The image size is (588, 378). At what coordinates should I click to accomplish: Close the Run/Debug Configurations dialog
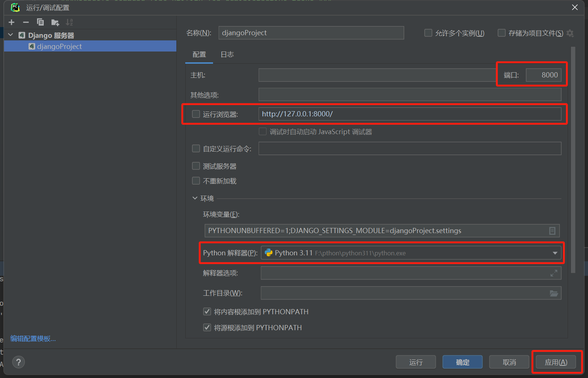pos(575,7)
